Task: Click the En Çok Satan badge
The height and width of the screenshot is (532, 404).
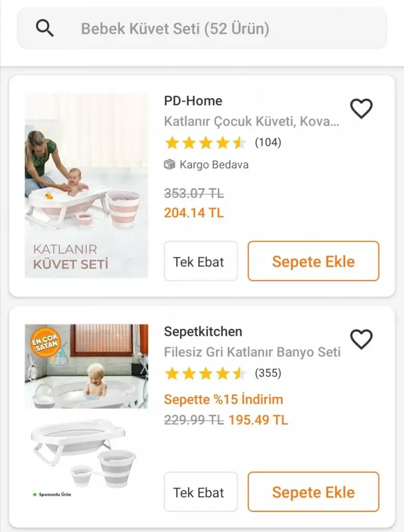Action: 45,343
